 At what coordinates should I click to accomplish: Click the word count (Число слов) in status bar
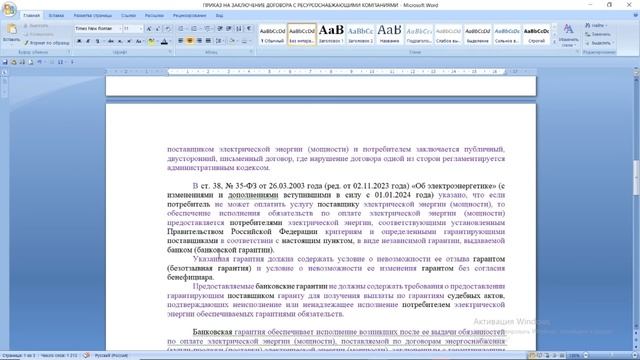(59, 356)
